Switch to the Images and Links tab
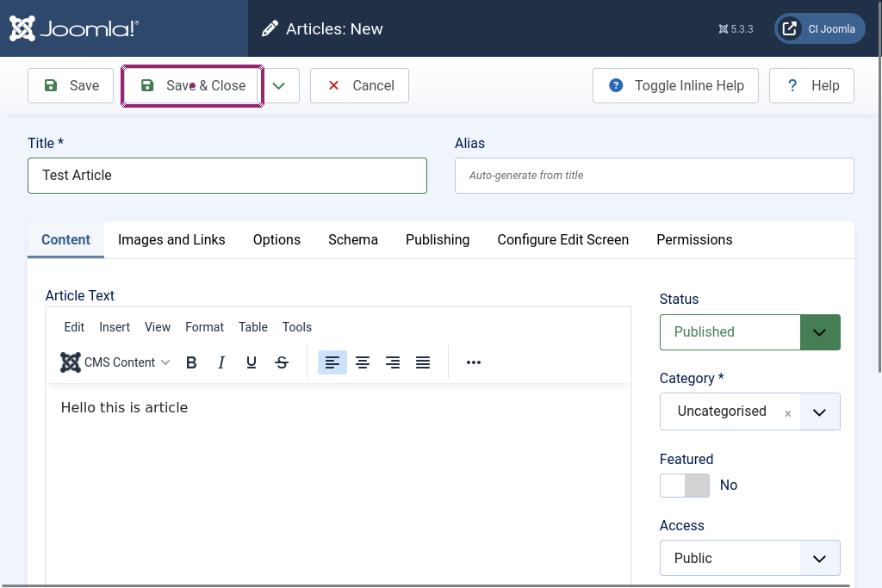 [171, 240]
